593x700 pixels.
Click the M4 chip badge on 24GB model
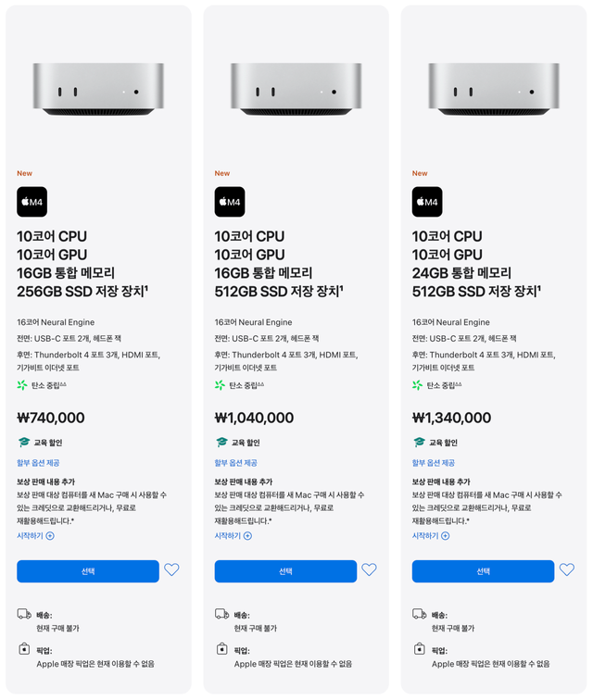tap(427, 202)
